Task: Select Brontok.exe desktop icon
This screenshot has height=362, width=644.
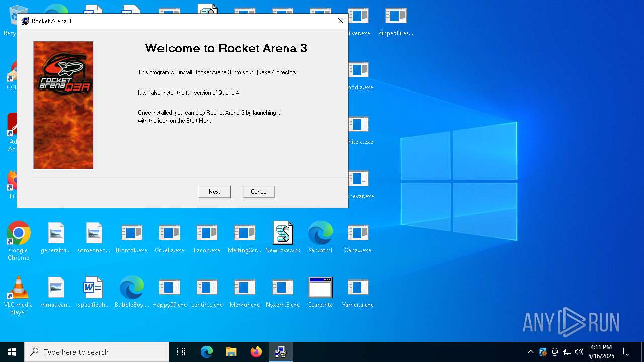Action: coord(131,238)
